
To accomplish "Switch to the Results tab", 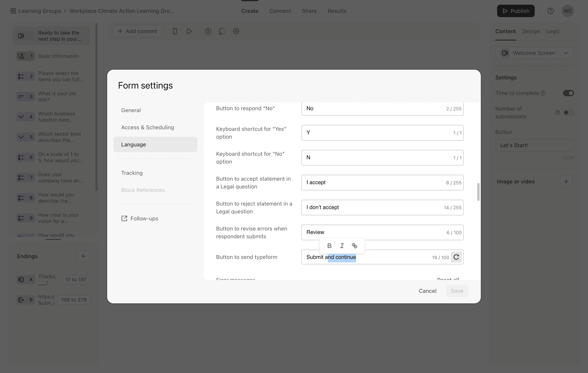I will pos(337,11).
